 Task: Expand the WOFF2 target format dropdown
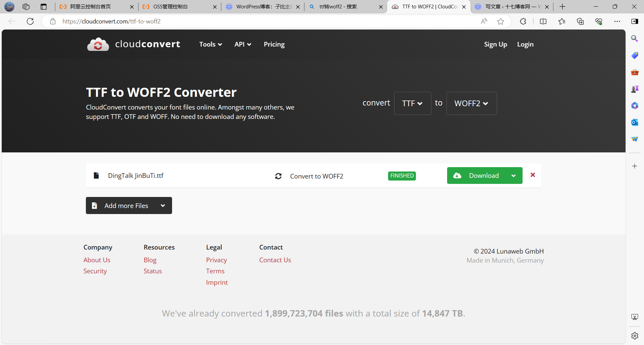point(471,103)
